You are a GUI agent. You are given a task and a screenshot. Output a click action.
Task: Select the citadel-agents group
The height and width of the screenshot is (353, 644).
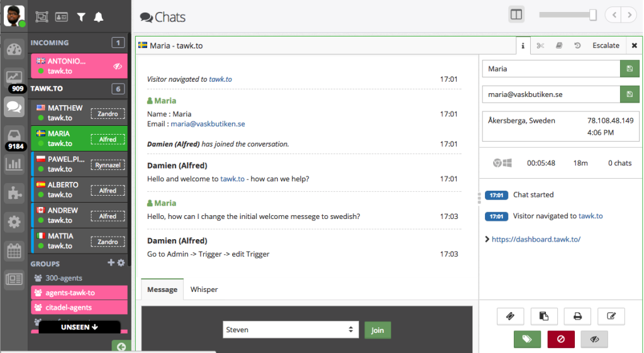click(79, 308)
